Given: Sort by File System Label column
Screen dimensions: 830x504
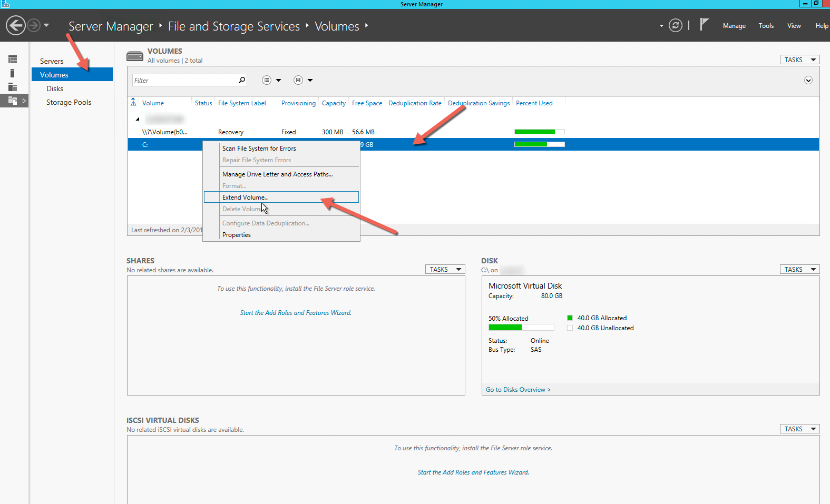Looking at the screenshot, I should [x=242, y=103].
